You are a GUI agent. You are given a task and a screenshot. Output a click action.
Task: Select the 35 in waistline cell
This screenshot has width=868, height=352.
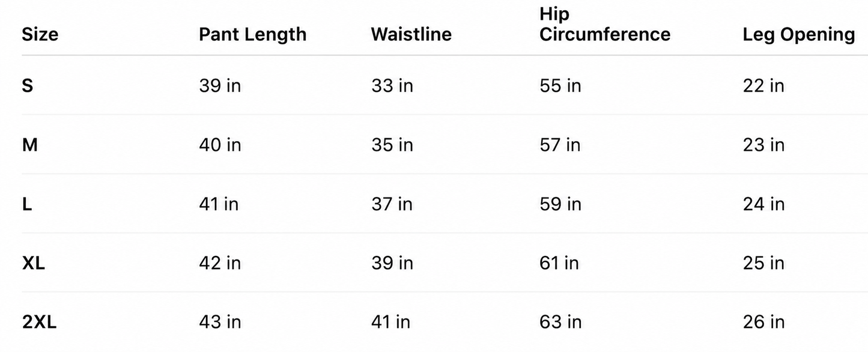click(x=392, y=145)
